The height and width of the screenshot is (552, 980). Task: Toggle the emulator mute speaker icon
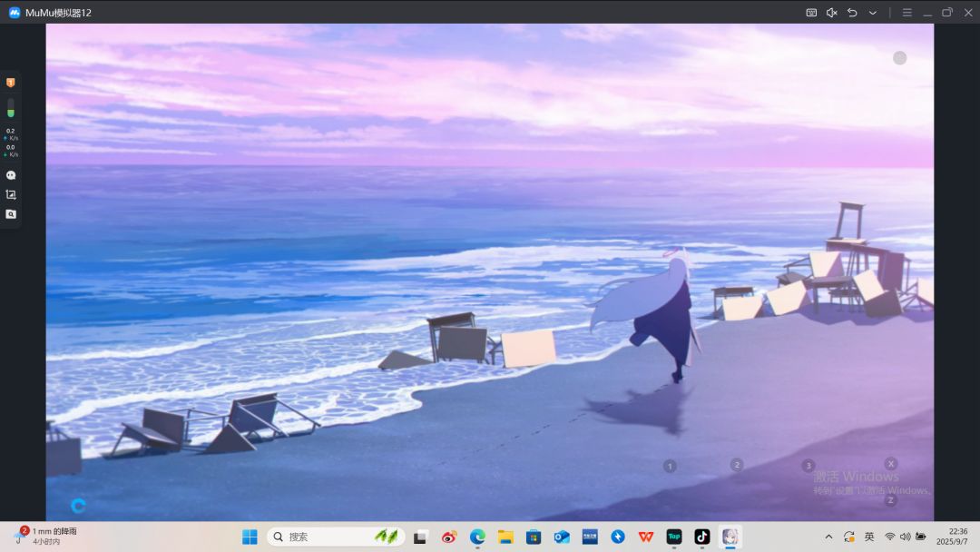pyautogui.click(x=832, y=13)
